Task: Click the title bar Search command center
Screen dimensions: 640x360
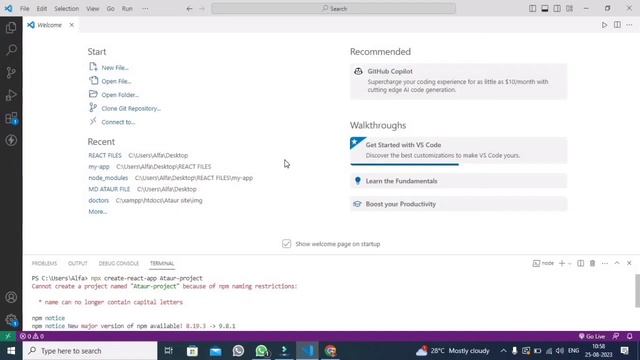Action: tap(333, 9)
